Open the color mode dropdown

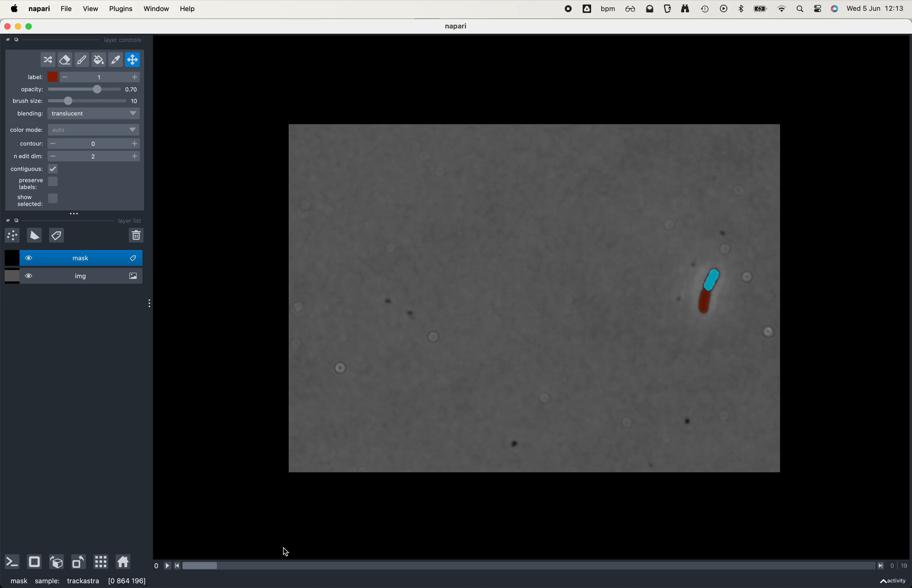93,130
